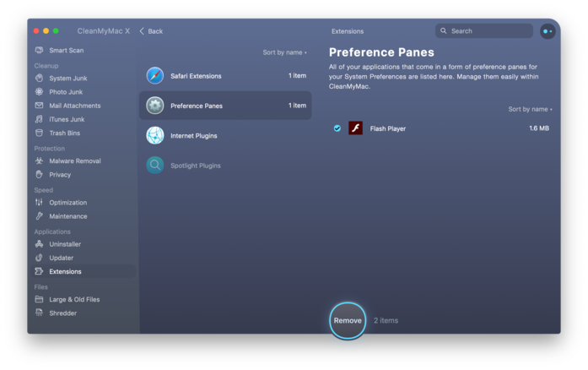588x370 pixels.
Task: Click the Flash Player app icon
Action: (355, 128)
